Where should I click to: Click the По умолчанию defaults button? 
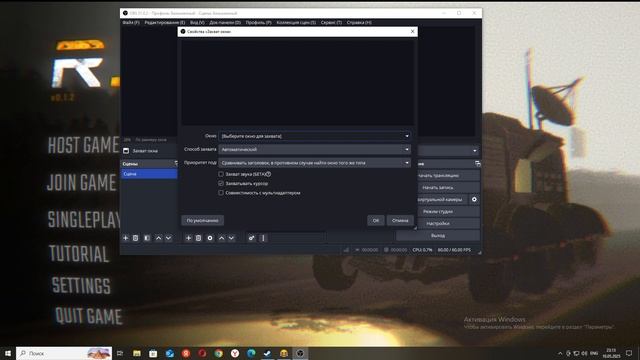202,220
